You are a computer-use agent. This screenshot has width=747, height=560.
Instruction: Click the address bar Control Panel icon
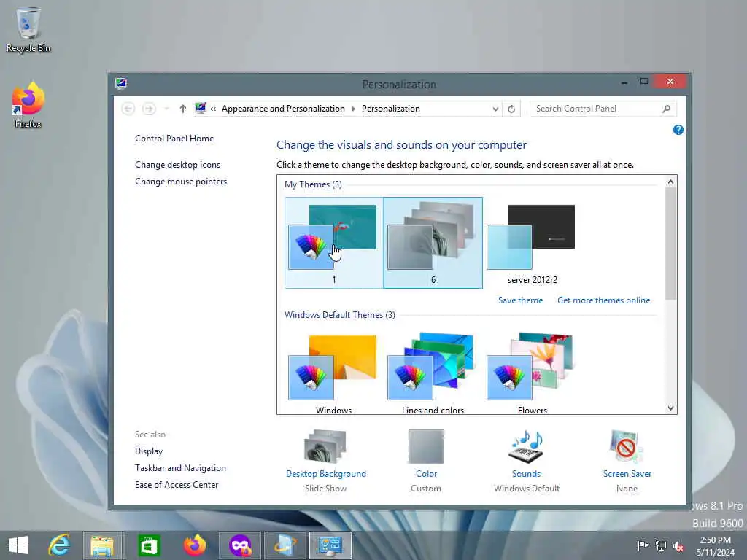pyautogui.click(x=201, y=108)
